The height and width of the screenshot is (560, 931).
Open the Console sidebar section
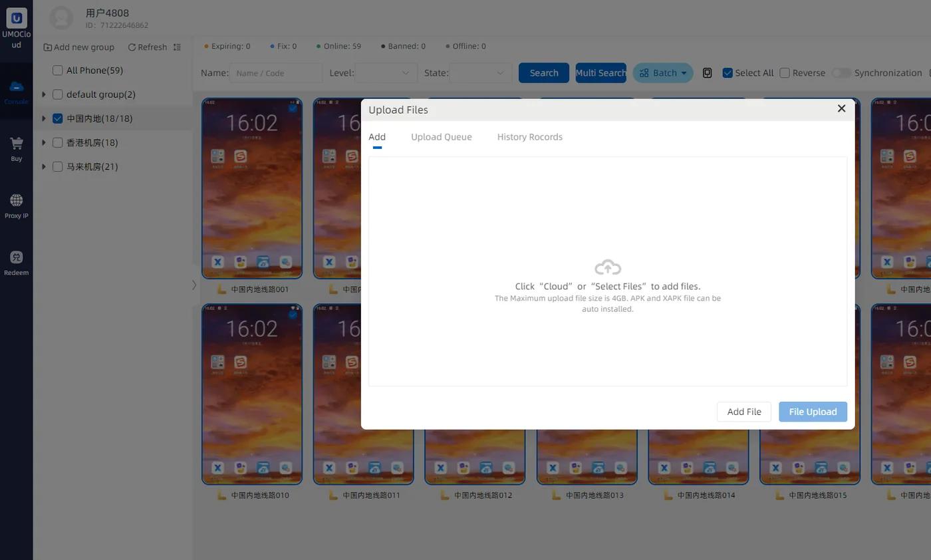point(16,92)
